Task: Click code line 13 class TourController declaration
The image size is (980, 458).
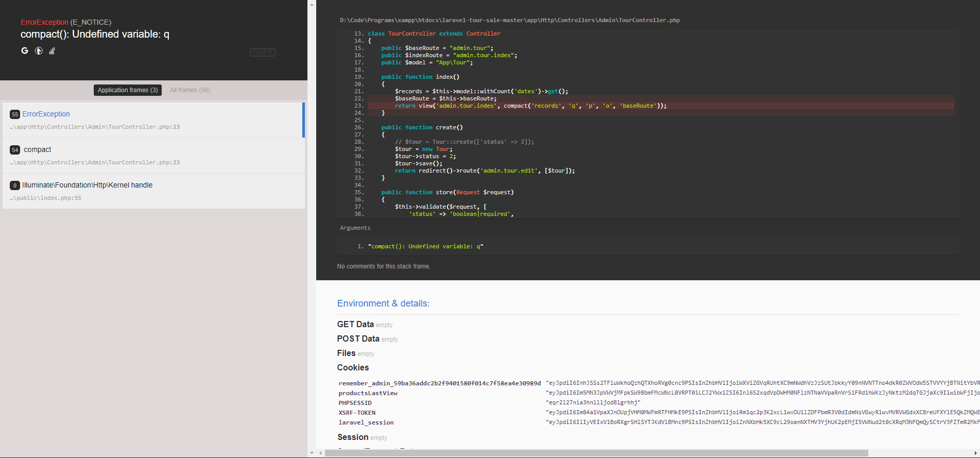Action: [434, 33]
